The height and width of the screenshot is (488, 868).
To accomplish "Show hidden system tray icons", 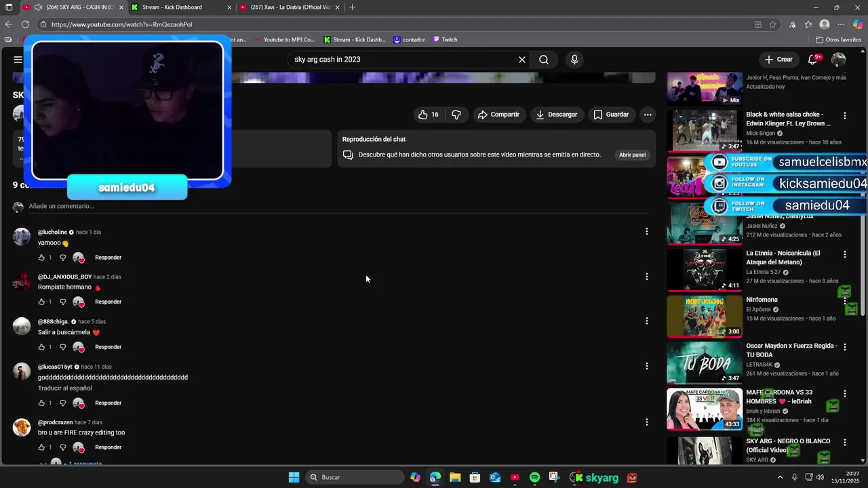I will click(x=780, y=477).
